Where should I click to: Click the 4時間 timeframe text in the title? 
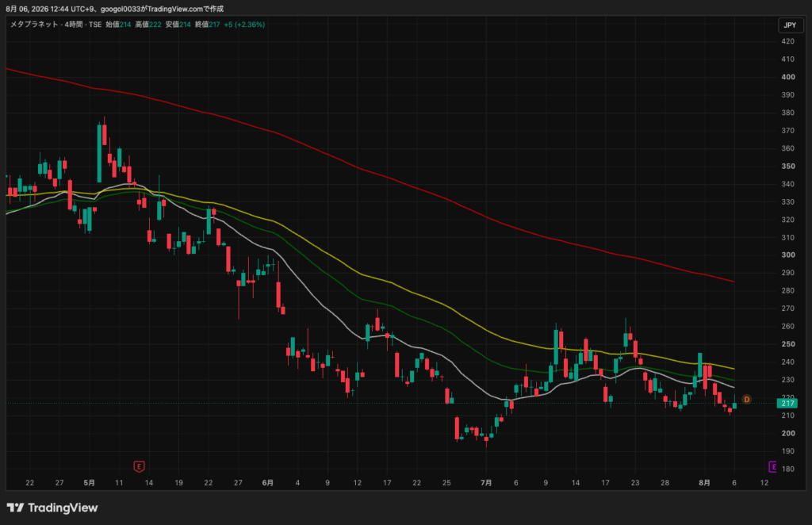pyautogui.click(x=73, y=25)
